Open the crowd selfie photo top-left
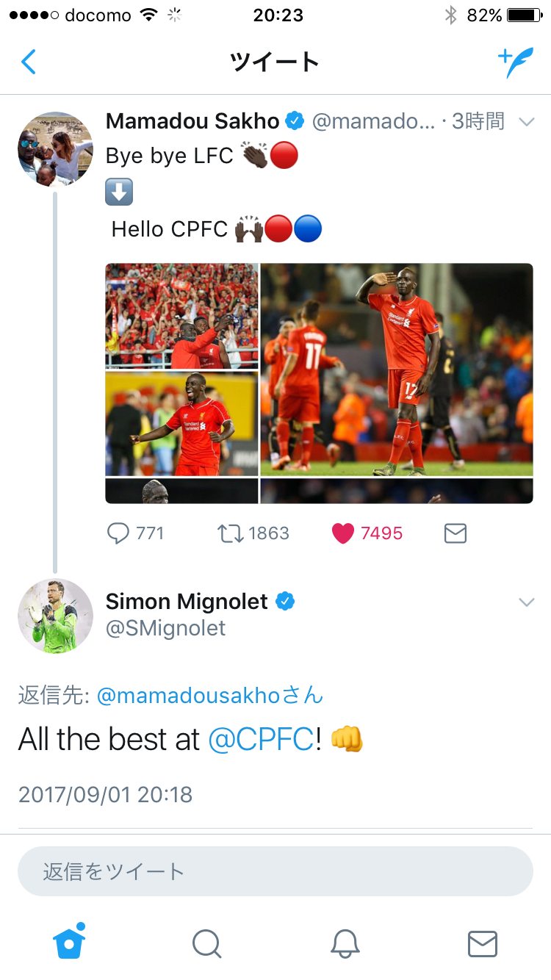Screen dimensions: 551x980 pyautogui.click(x=181, y=316)
